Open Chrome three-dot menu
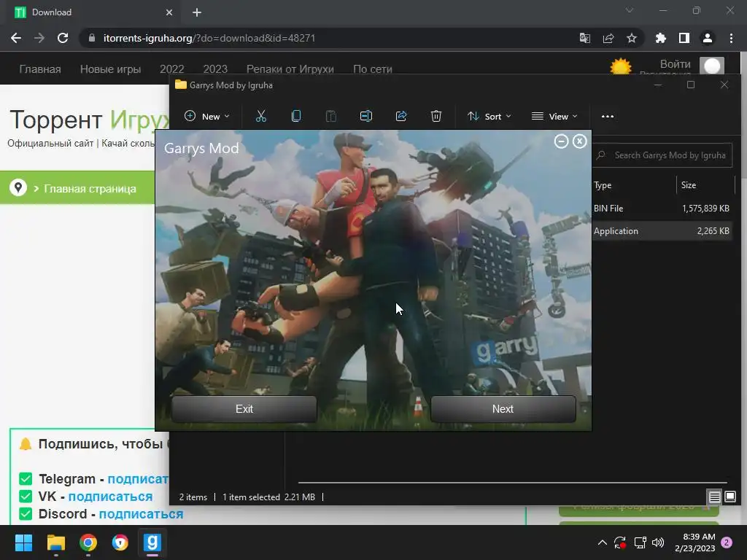 pos(731,38)
